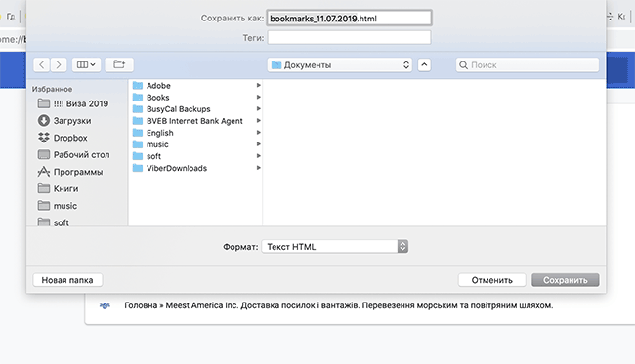
Task: Open the Формат Текст HTML dropdown
Action: point(335,246)
